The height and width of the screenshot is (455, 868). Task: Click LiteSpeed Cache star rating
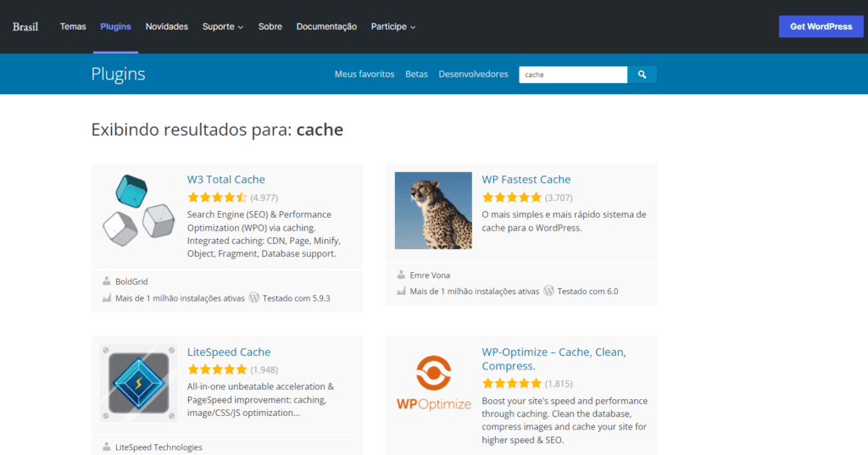click(217, 369)
